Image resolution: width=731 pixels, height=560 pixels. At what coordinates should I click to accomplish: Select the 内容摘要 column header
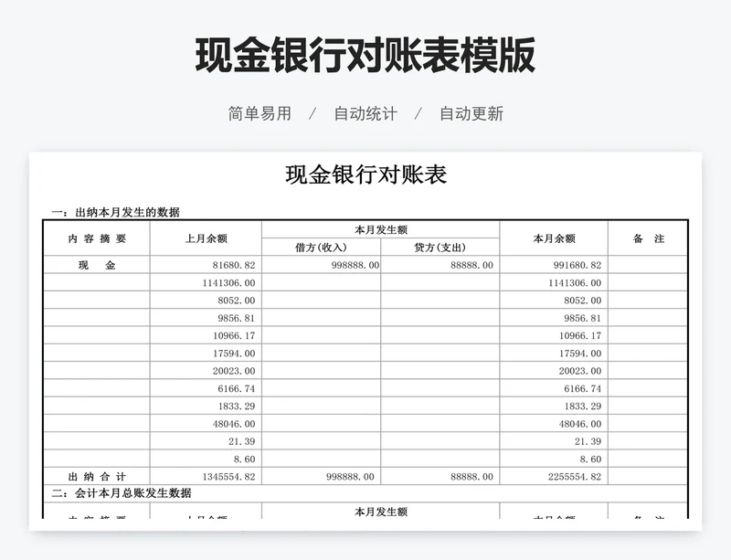coord(97,238)
